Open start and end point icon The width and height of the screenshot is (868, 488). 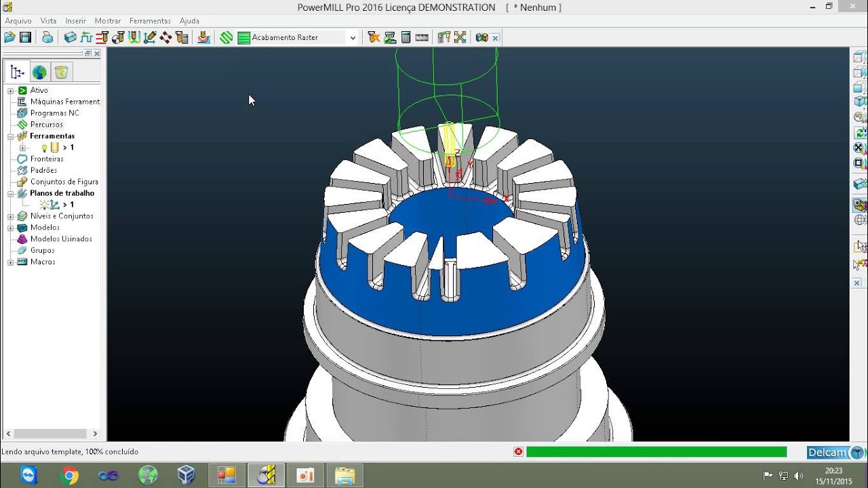118,37
